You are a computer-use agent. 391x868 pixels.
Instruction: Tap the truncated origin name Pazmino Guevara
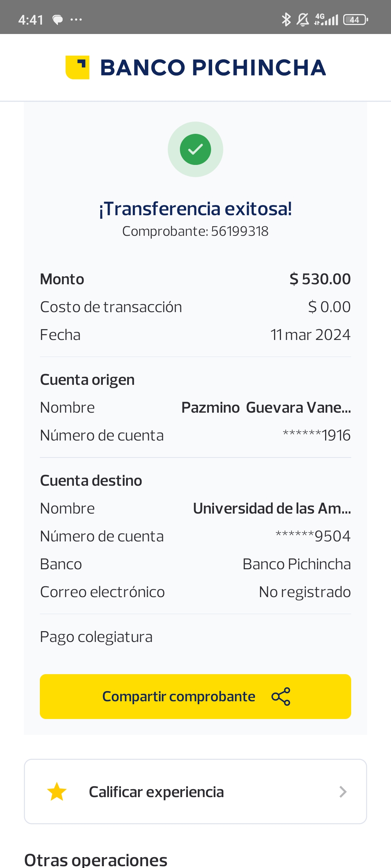click(266, 408)
